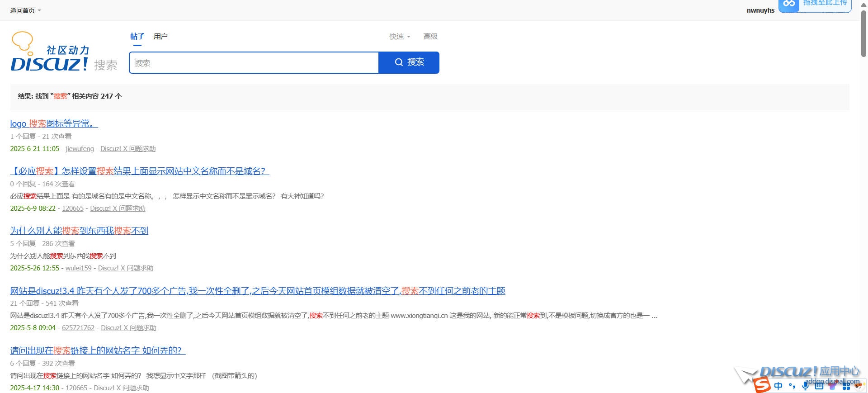This screenshot has width=868, height=393.
Task: Click the vertical page scrollbar thumb
Action: click(863, 34)
